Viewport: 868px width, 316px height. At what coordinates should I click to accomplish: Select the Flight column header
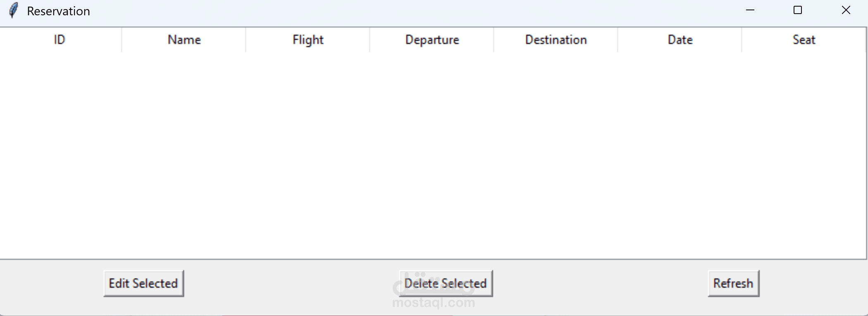(x=308, y=40)
